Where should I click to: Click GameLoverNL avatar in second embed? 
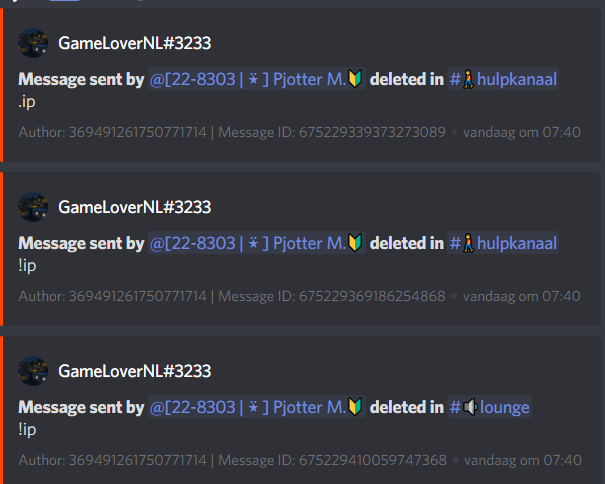click(x=33, y=207)
